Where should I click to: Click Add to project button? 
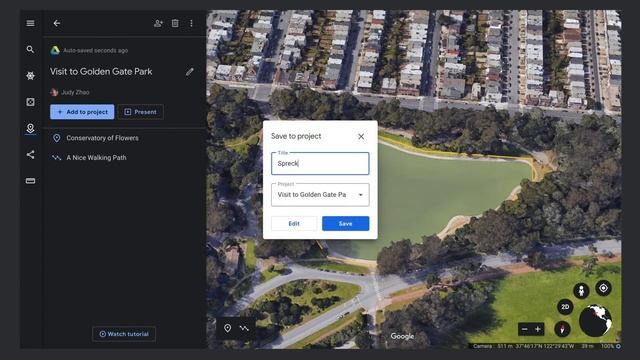click(x=82, y=112)
